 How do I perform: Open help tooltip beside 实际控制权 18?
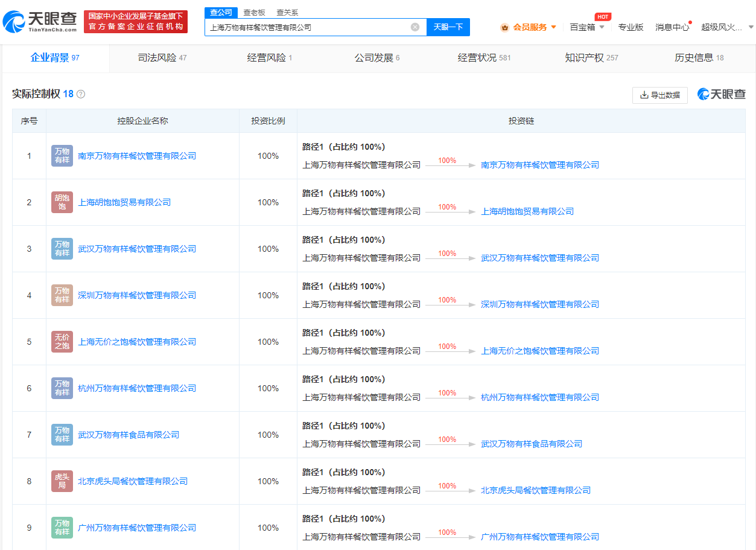click(81, 94)
